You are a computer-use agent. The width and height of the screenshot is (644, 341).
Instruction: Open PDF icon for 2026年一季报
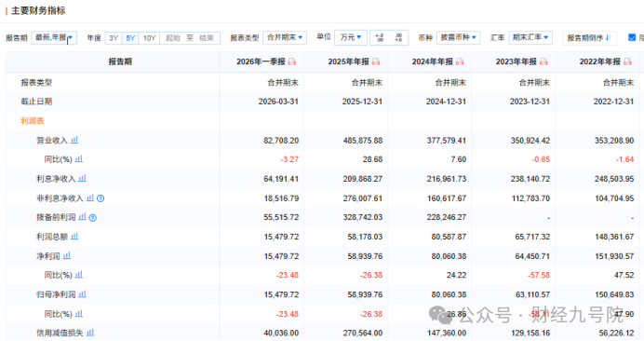pos(291,61)
